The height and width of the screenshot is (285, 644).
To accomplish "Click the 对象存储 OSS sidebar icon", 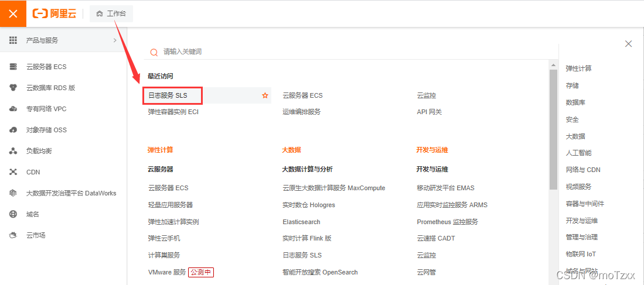I will click(x=13, y=130).
